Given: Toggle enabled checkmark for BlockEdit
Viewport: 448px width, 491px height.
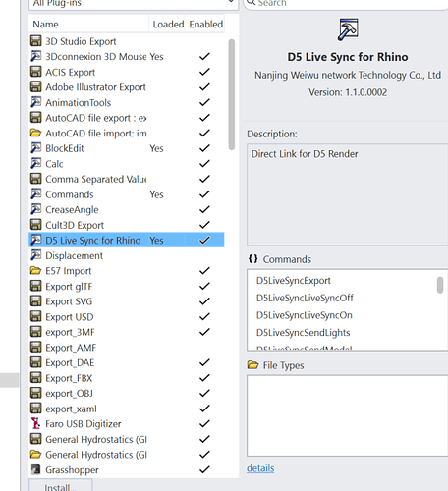Looking at the screenshot, I should click(x=204, y=148).
